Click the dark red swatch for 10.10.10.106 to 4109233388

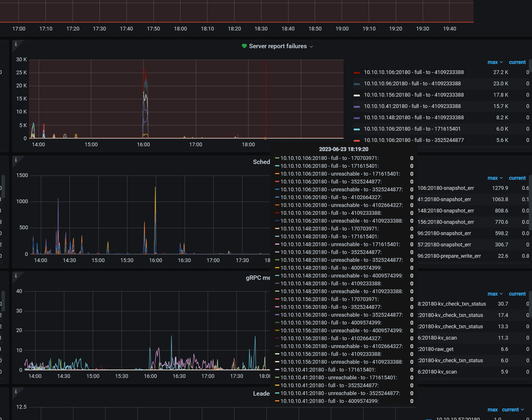(x=357, y=73)
